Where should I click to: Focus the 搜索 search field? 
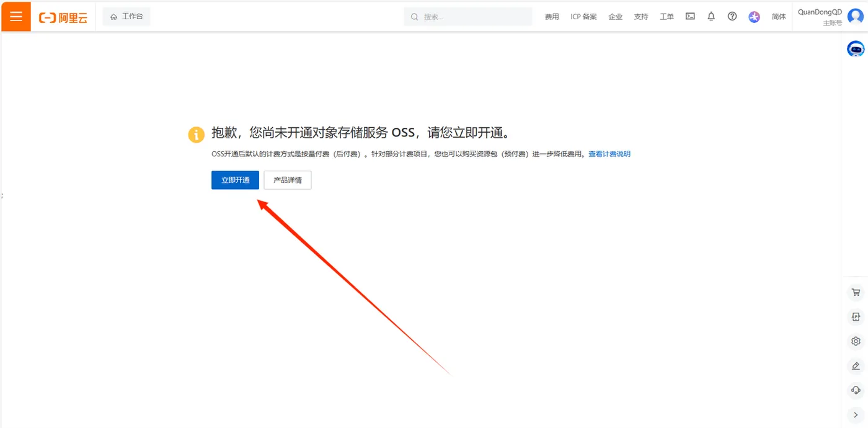click(x=468, y=17)
